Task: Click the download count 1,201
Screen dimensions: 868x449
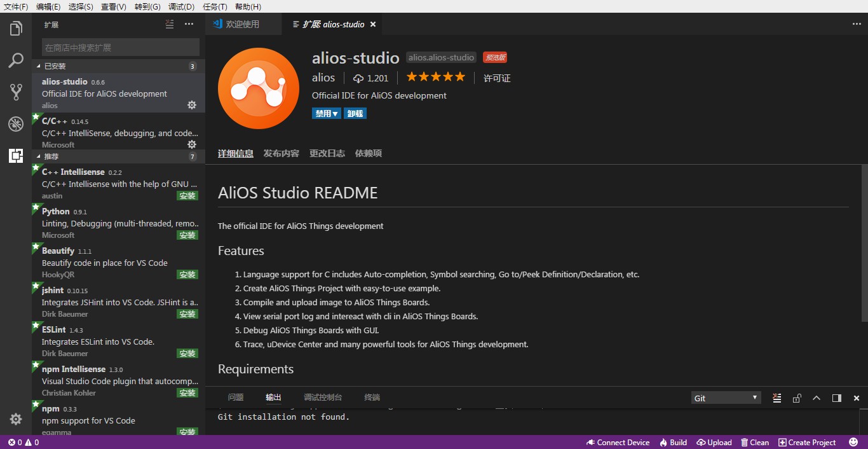Action: 370,78
